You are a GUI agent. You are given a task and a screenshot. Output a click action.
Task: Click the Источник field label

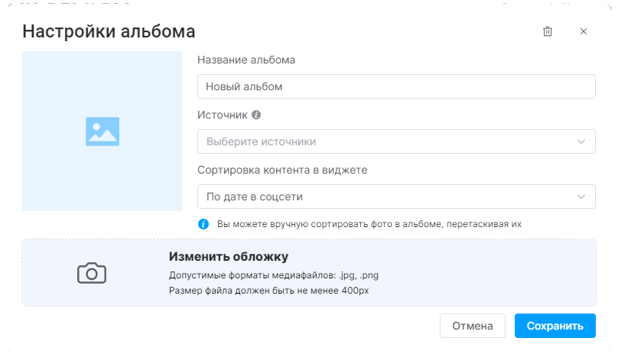(x=223, y=115)
